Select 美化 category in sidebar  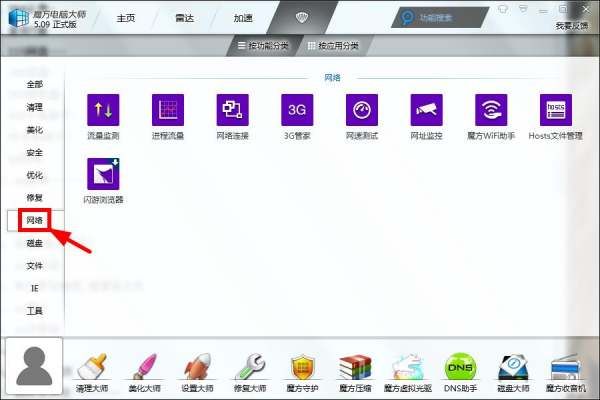pyautogui.click(x=34, y=130)
